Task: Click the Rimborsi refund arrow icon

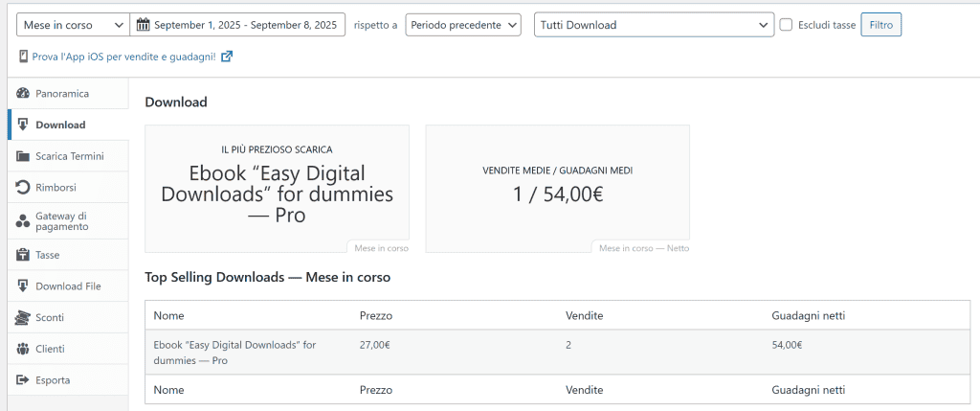Action: (23, 188)
